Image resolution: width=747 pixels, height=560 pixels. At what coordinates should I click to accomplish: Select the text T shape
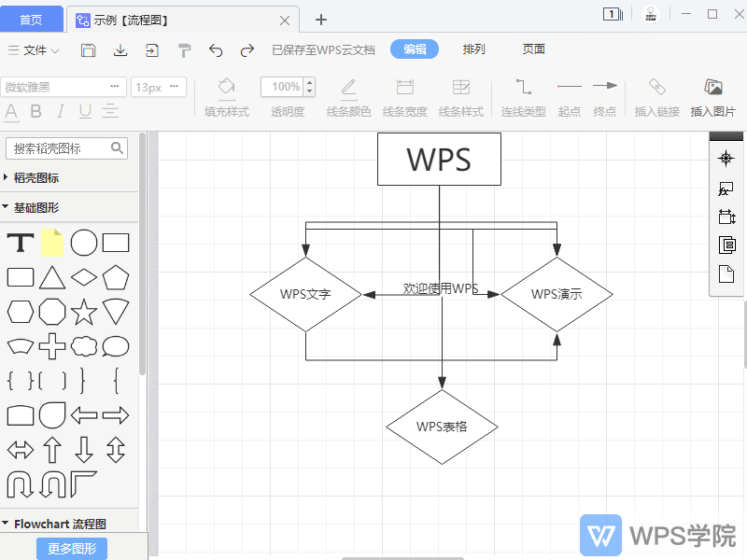pyautogui.click(x=21, y=243)
